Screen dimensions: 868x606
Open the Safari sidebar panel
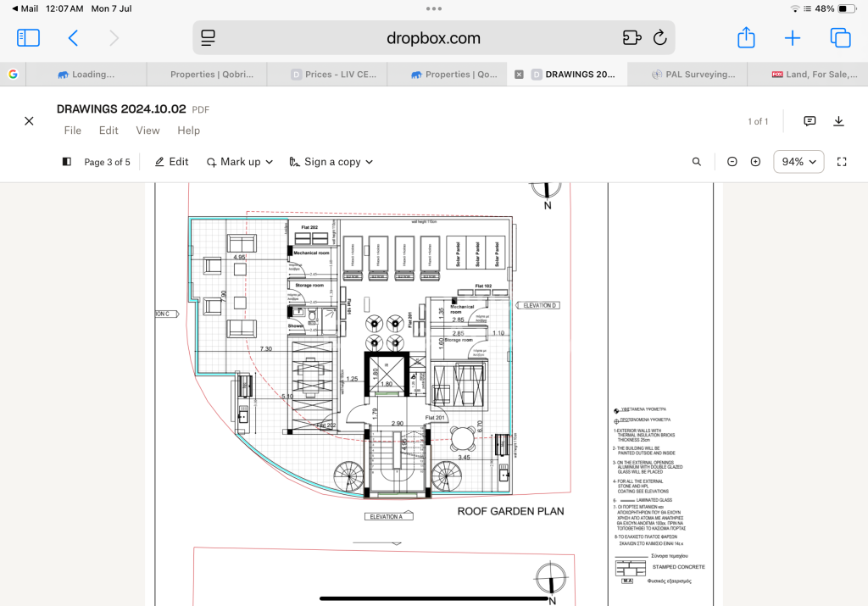(x=28, y=38)
